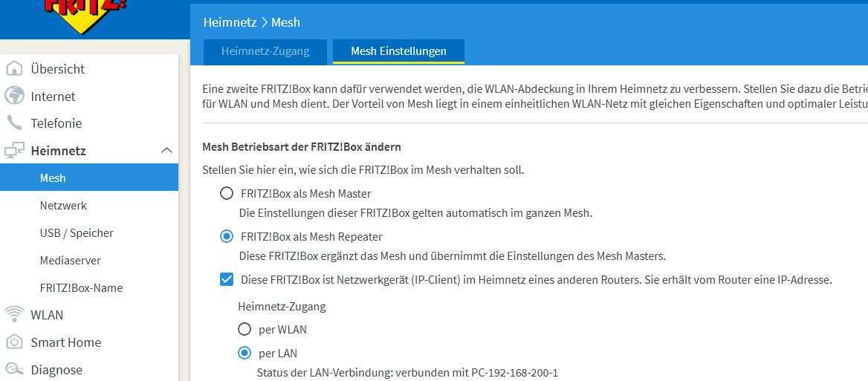This screenshot has height=381, width=868.
Task: Collapse the Heimnetz menu chevron
Action: [x=166, y=151]
